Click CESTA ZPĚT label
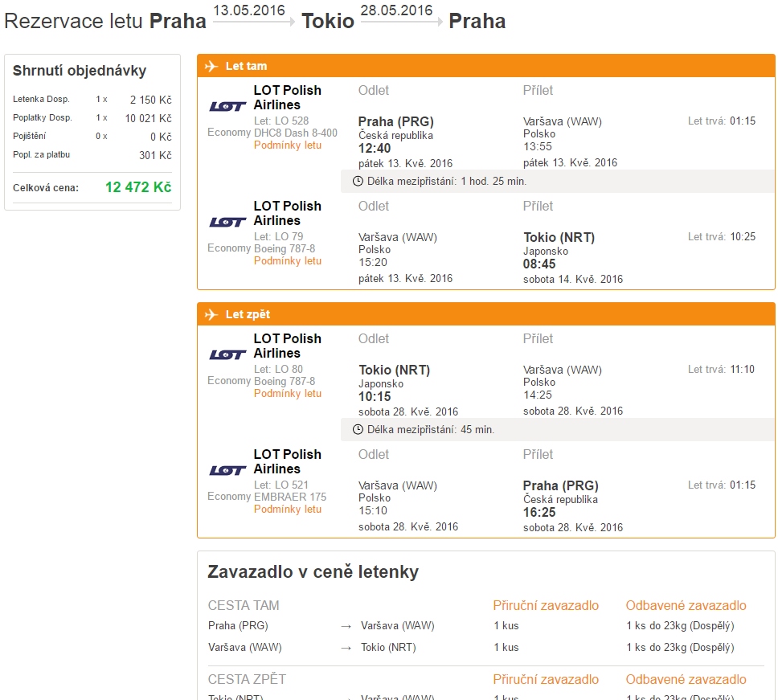This screenshot has width=778, height=700. coord(247,680)
